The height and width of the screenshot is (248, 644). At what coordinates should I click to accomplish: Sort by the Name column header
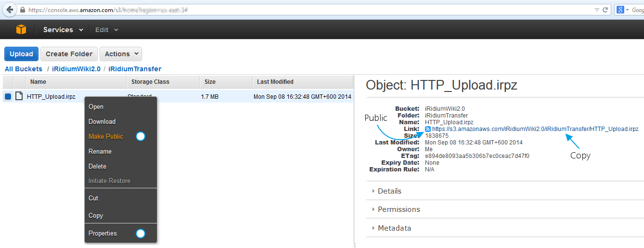[x=76, y=82]
